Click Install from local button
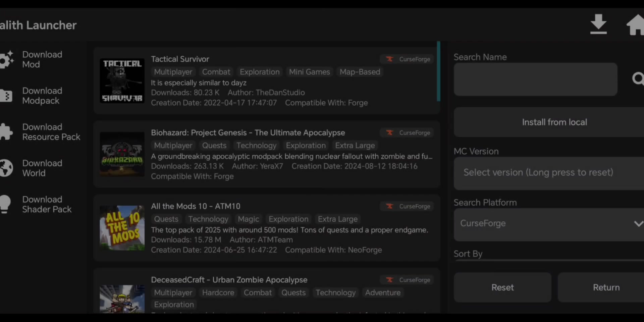This screenshot has height=322, width=644. (x=549, y=122)
